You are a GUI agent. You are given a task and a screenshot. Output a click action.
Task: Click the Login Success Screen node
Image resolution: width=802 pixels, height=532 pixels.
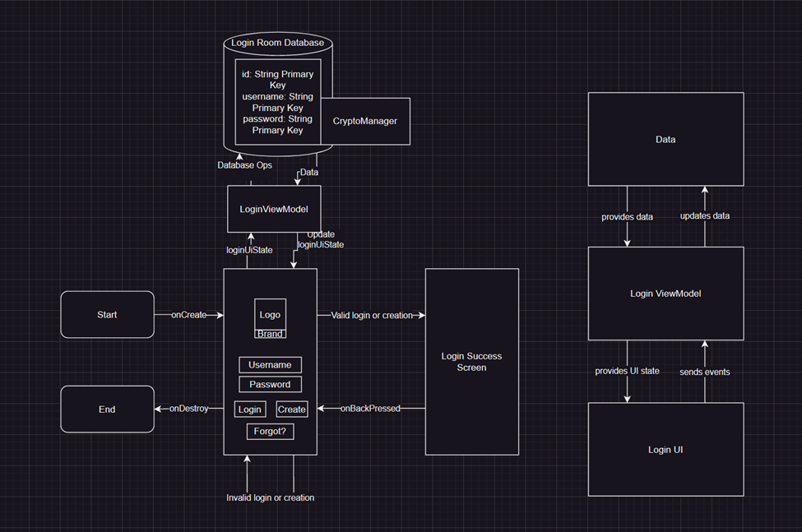(x=471, y=361)
